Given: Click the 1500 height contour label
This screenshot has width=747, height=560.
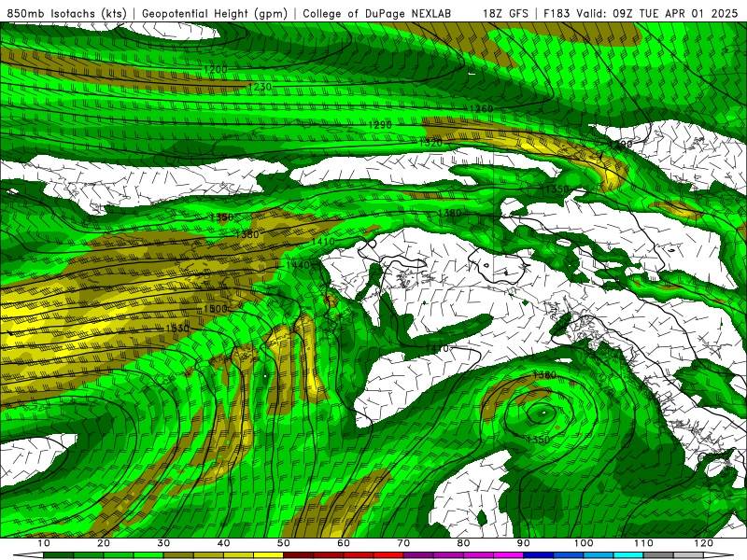Looking at the screenshot, I should [216, 309].
